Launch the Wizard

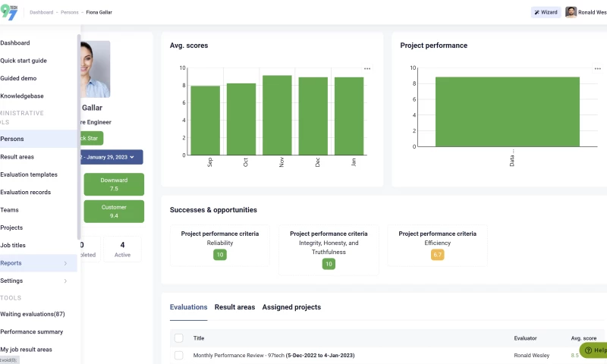546,12
